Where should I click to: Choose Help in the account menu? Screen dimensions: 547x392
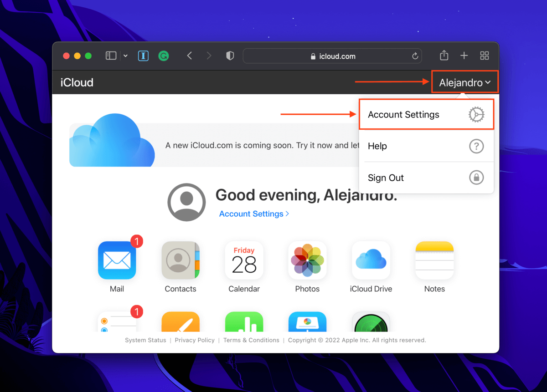pos(426,146)
